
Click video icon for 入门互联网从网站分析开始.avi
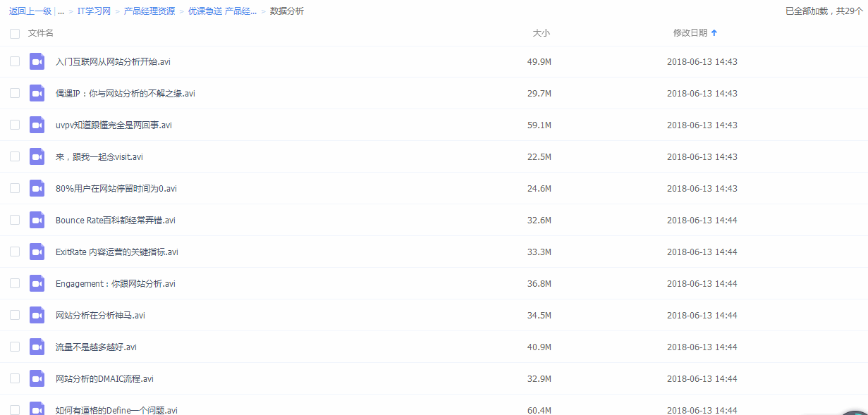pos(37,62)
